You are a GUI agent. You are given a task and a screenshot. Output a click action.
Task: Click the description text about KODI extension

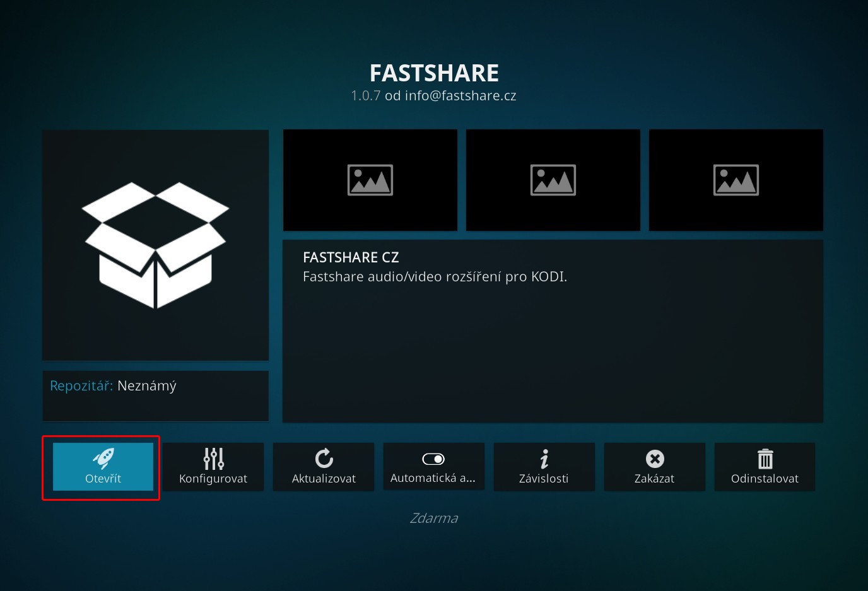click(x=435, y=277)
